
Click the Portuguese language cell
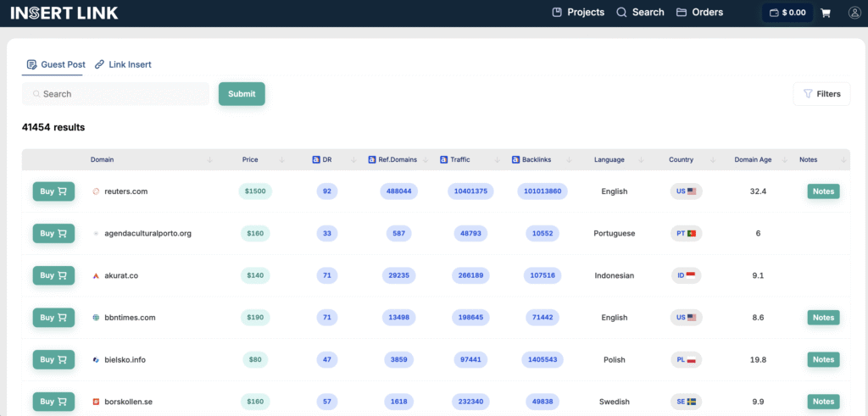point(615,234)
